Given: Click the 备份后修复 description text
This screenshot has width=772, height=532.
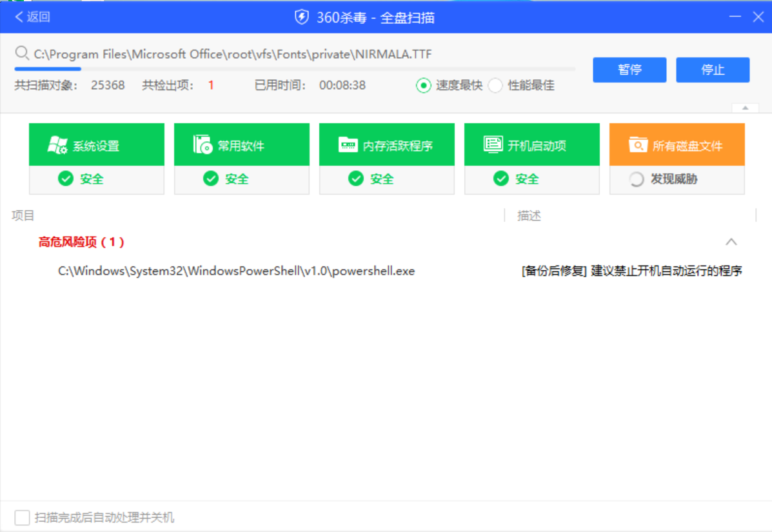Looking at the screenshot, I should pos(631,271).
